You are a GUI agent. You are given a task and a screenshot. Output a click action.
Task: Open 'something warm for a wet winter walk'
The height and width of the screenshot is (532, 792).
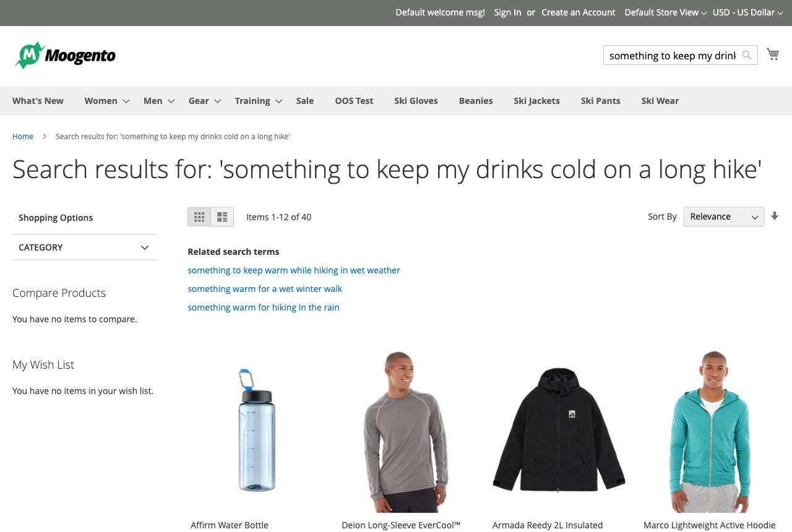265,289
